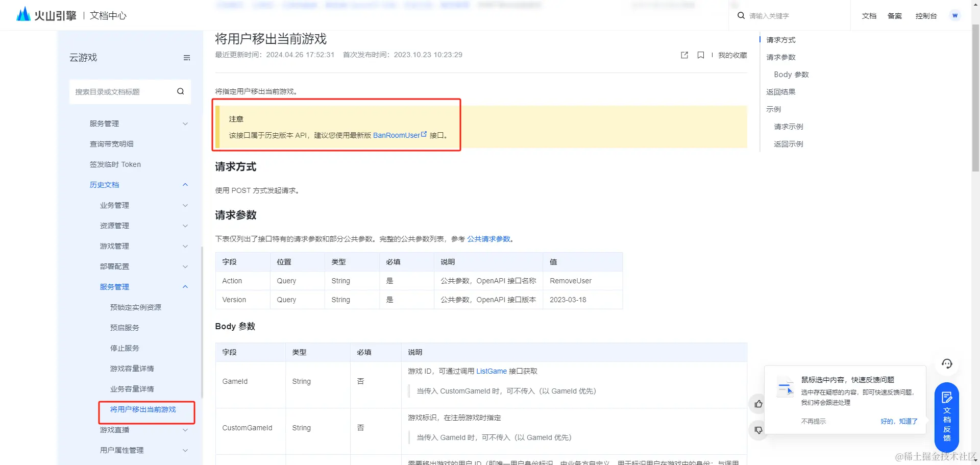Switch to the 控制台 tab
The width and height of the screenshot is (980, 465).
tap(926, 16)
